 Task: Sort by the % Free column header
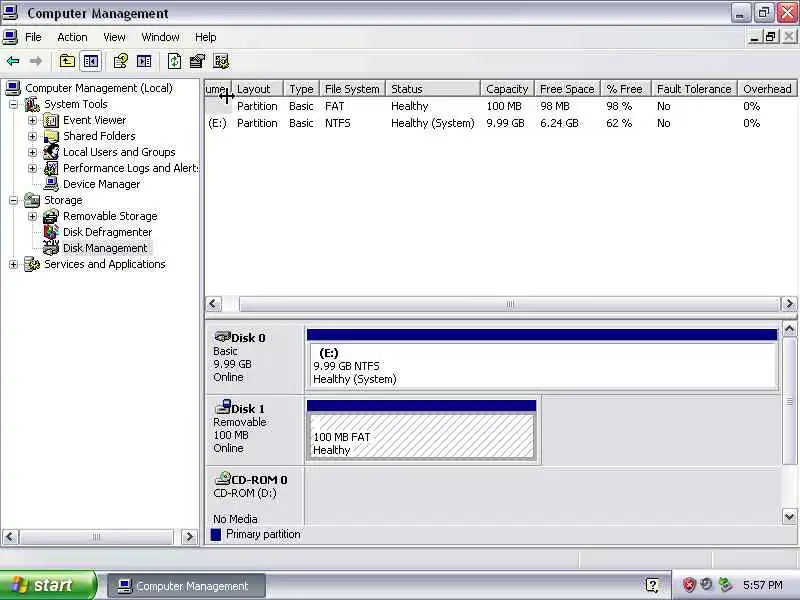click(x=626, y=89)
